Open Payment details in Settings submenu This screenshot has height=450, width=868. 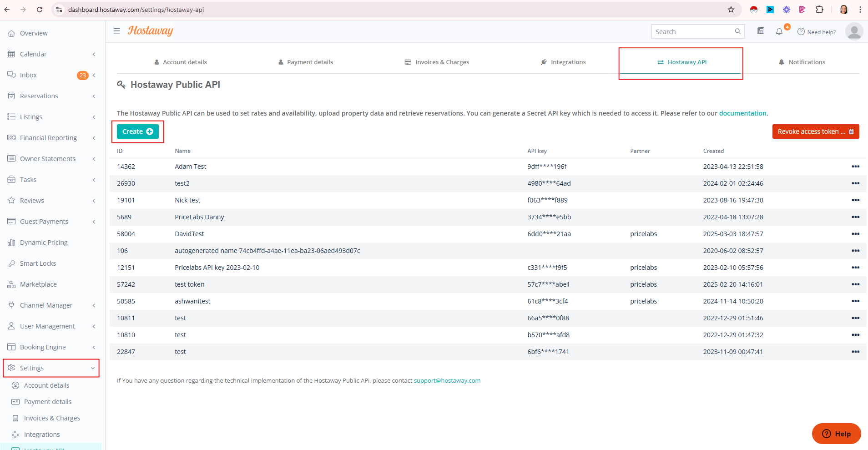point(48,402)
